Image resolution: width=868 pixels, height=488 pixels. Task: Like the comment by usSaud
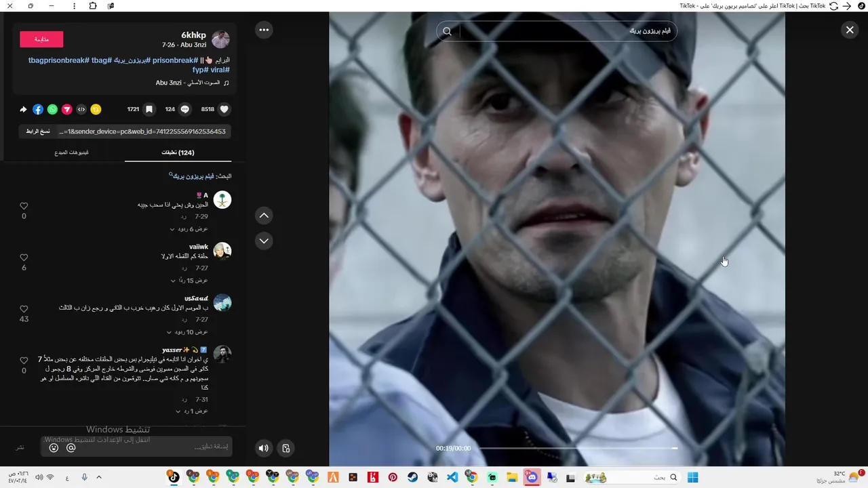click(24, 309)
